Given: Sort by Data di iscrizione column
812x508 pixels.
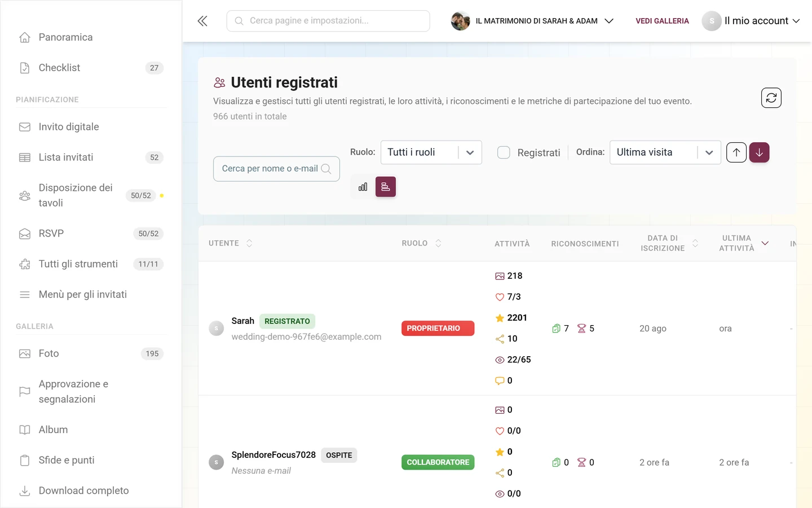Looking at the screenshot, I should click(x=669, y=243).
